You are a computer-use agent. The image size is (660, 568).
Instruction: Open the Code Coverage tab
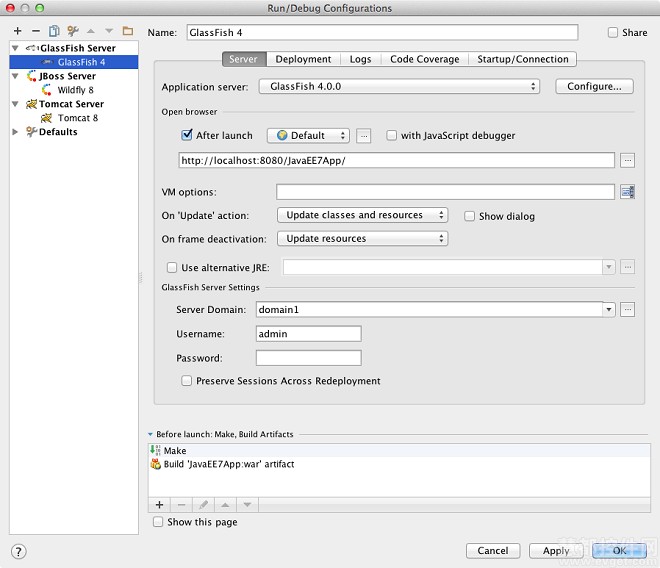coord(424,59)
